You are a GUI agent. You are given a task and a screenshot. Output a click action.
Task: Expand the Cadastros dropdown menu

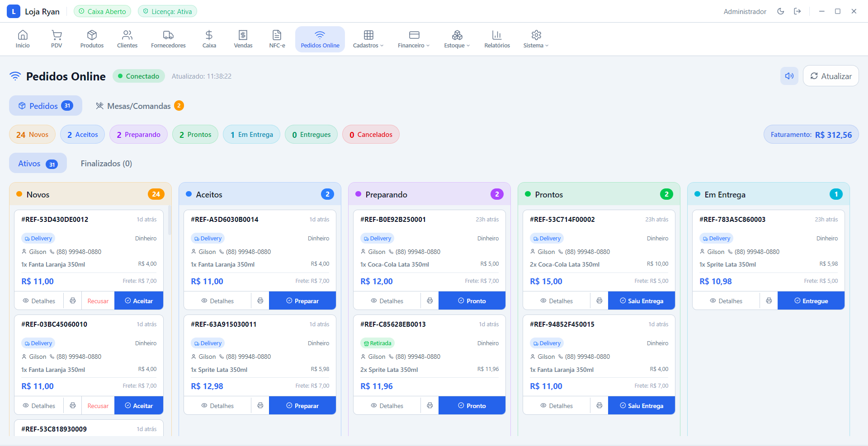point(368,39)
